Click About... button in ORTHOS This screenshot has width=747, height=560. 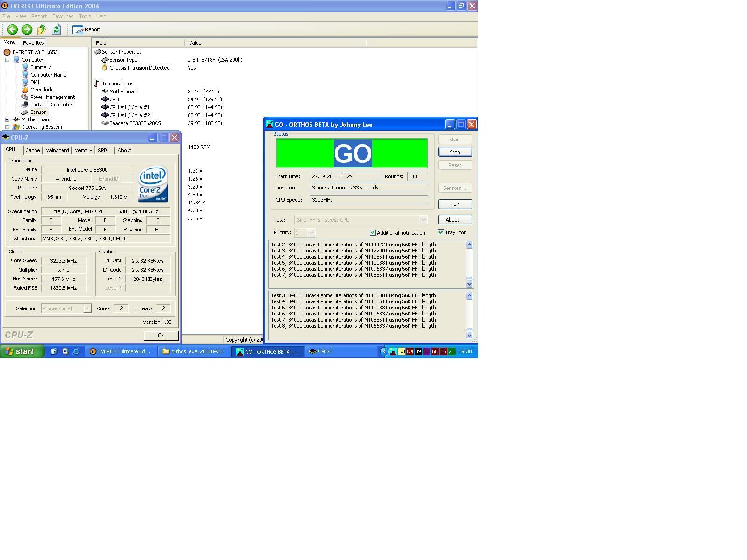point(455,220)
